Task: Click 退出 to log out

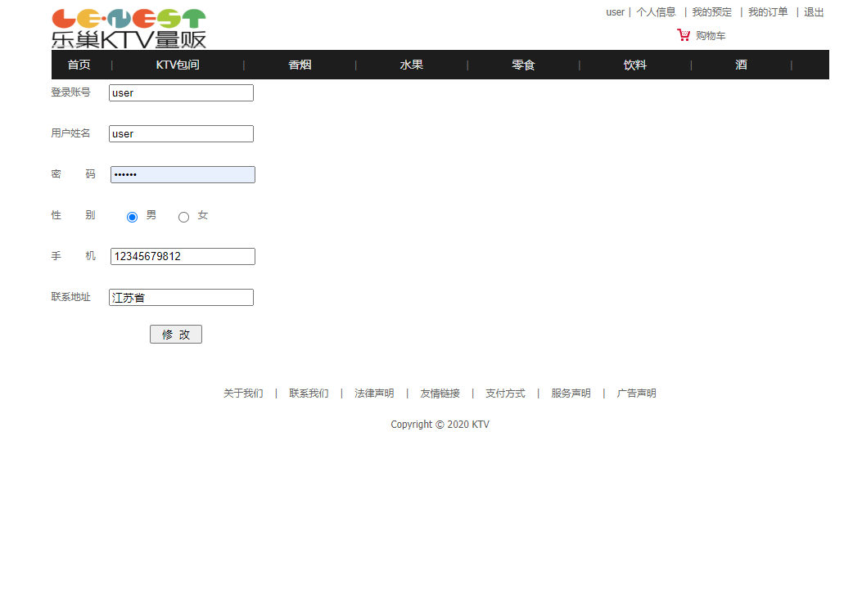Action: tap(813, 11)
